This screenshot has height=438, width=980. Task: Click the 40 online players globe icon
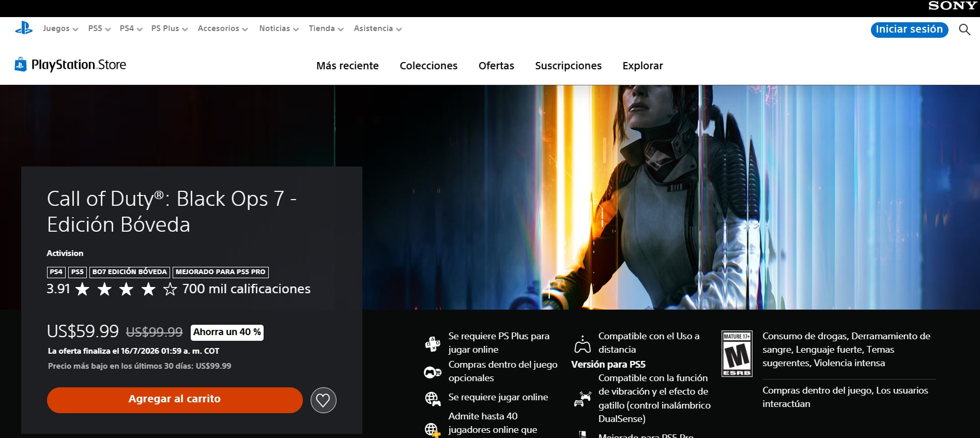click(432, 430)
